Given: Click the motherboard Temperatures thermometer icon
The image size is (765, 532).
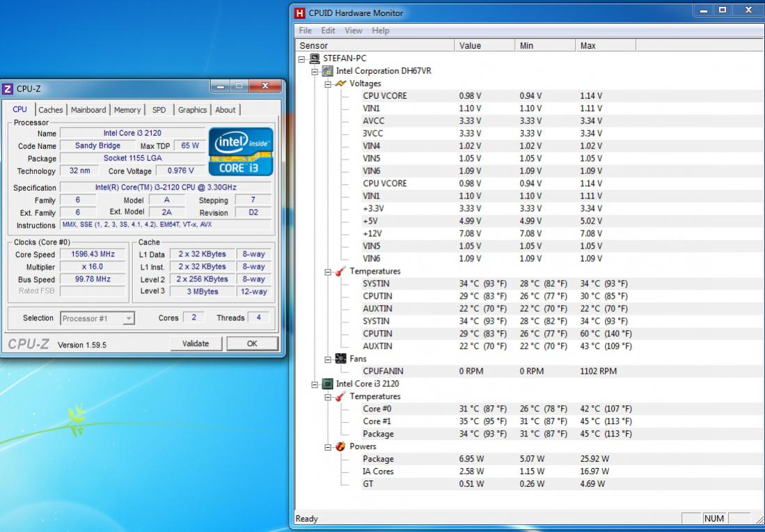Looking at the screenshot, I should pos(340,272).
